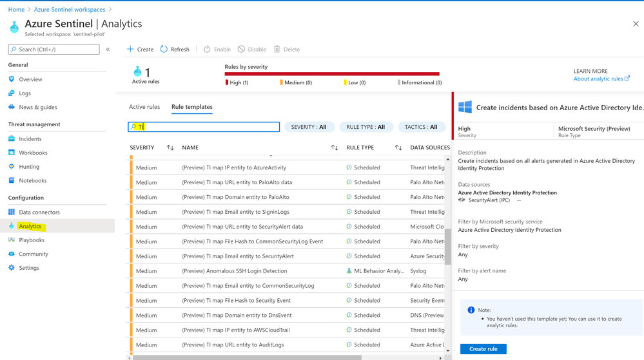This screenshot has width=644, height=360.
Task: Click the Azure Sentinel flask logo in header
Action: [14, 27]
